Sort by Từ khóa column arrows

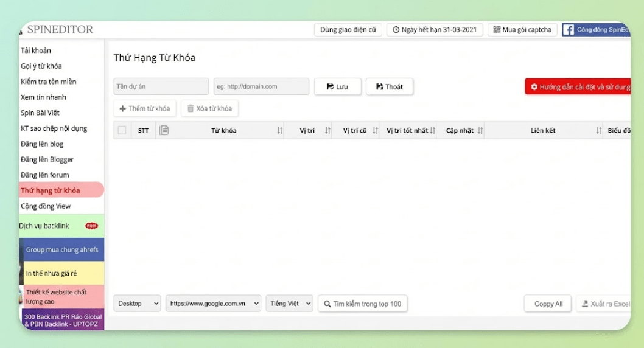pos(280,130)
